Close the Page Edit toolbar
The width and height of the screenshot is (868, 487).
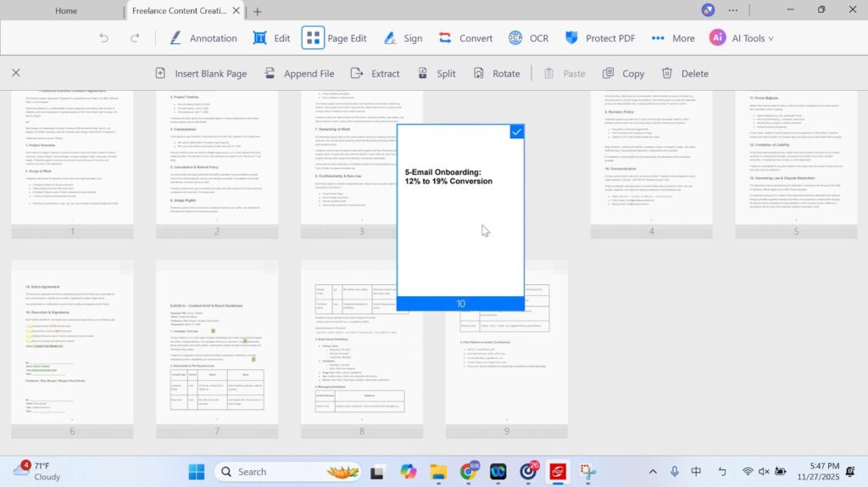tap(16, 74)
